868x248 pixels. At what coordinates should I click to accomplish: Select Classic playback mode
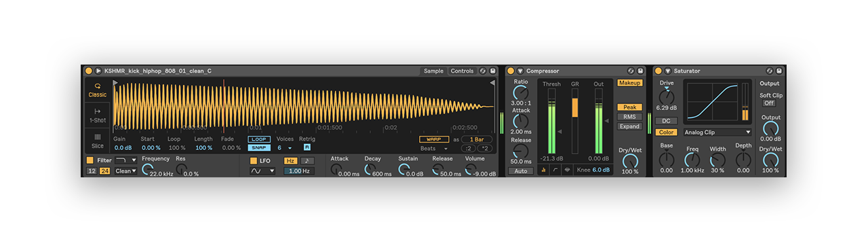(x=98, y=90)
